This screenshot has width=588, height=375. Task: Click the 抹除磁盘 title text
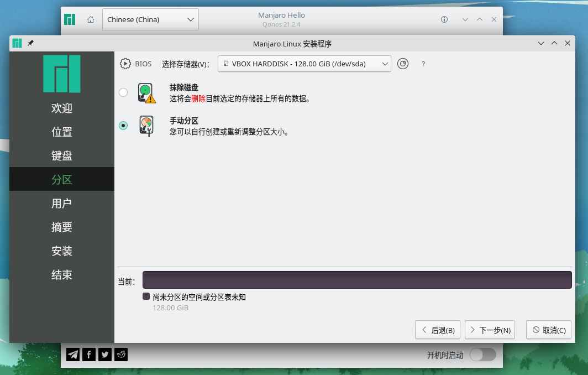[183, 87]
